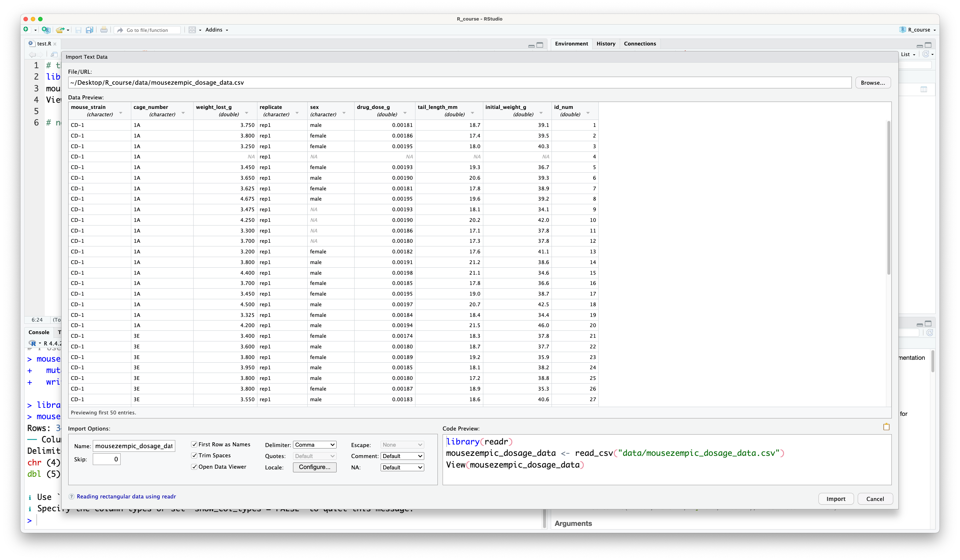Screen dimensions: 960x560
Task: Open mouse_strain column type dropdown arrow
Action: 121,113
